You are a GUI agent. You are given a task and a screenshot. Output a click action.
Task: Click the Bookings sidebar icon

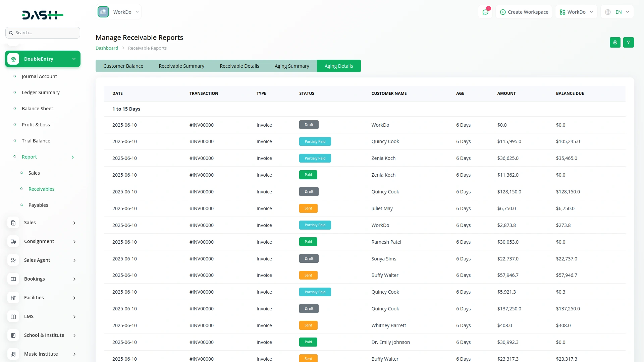[13, 279]
